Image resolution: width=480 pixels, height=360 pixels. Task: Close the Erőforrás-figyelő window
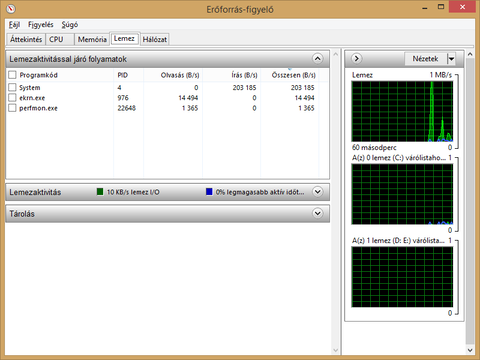pyautogui.click(x=462, y=7)
